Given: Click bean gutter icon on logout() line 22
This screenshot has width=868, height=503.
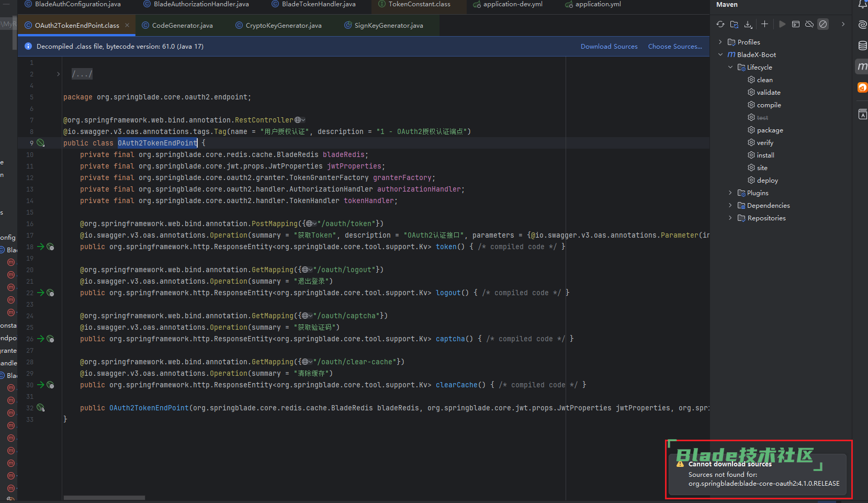Looking at the screenshot, I should 51,293.
